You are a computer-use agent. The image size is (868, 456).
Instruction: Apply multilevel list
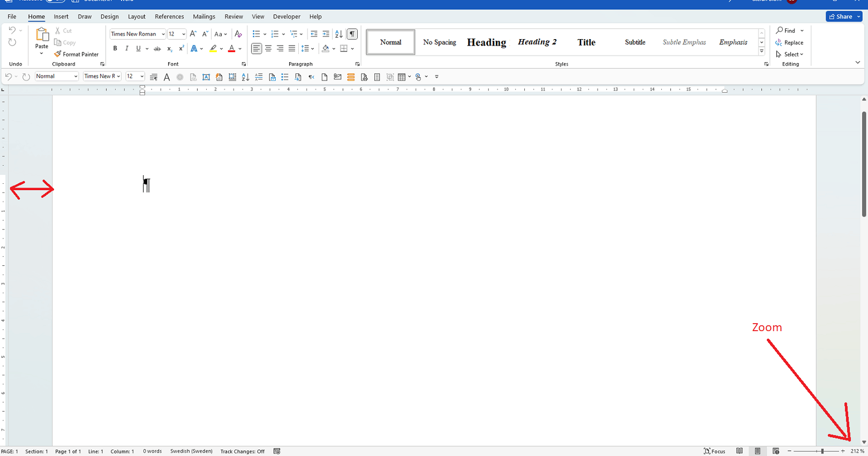tap(293, 34)
